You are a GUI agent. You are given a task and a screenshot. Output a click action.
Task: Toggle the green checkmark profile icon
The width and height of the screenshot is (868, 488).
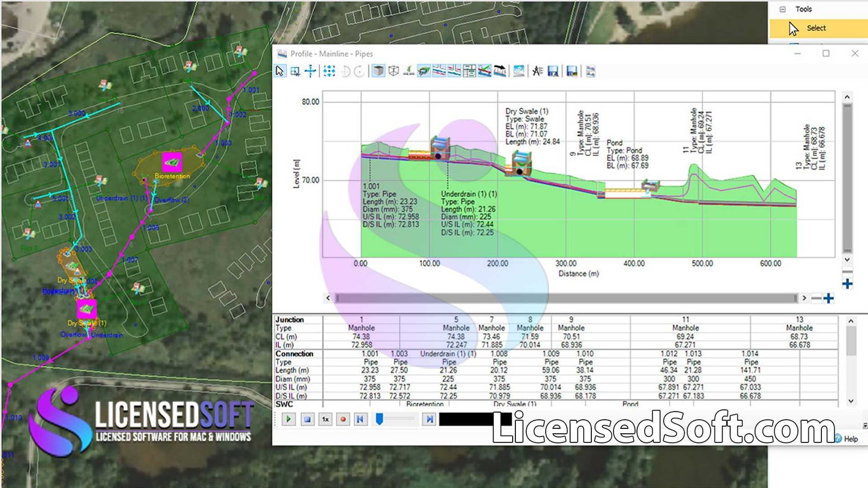click(485, 71)
